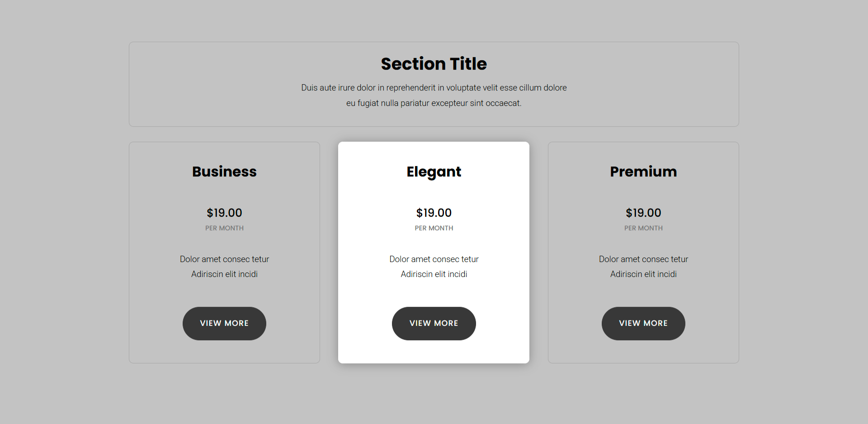868x424 pixels.
Task: Click PER MONTH label in Elegant card
Action: point(434,228)
